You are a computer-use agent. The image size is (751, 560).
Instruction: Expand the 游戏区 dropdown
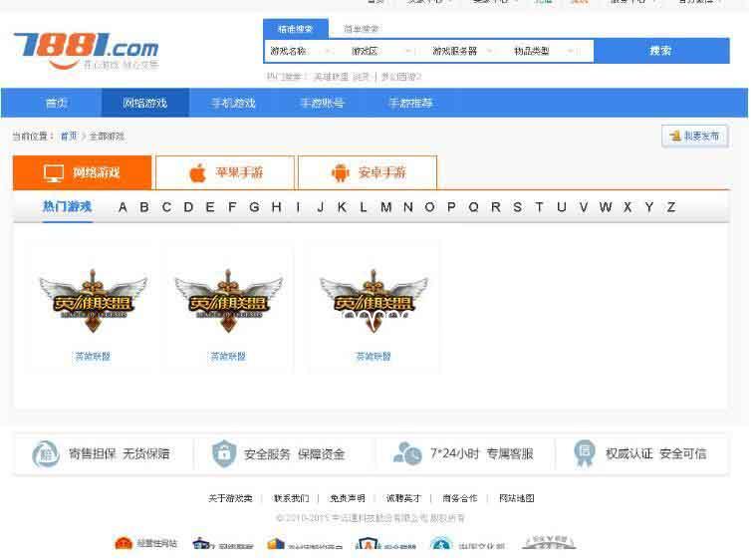pos(379,51)
